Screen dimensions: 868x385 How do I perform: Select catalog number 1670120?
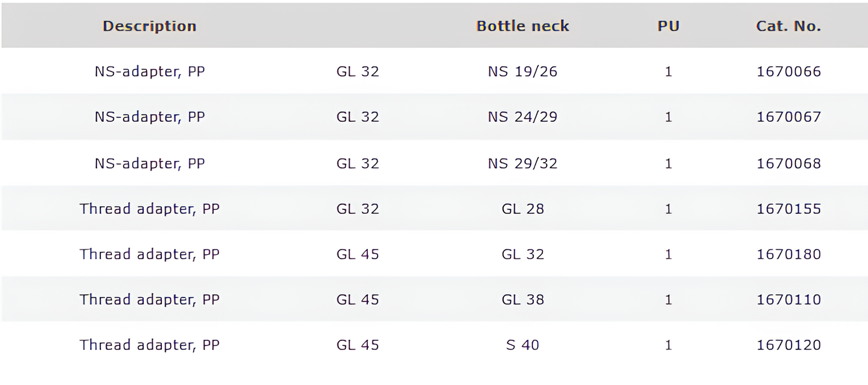pyautogui.click(x=788, y=345)
